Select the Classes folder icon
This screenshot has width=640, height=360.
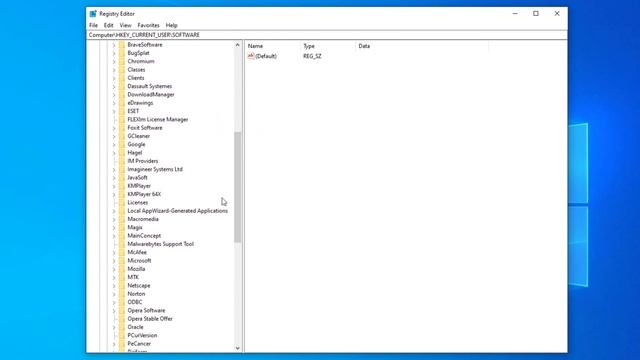pos(122,69)
